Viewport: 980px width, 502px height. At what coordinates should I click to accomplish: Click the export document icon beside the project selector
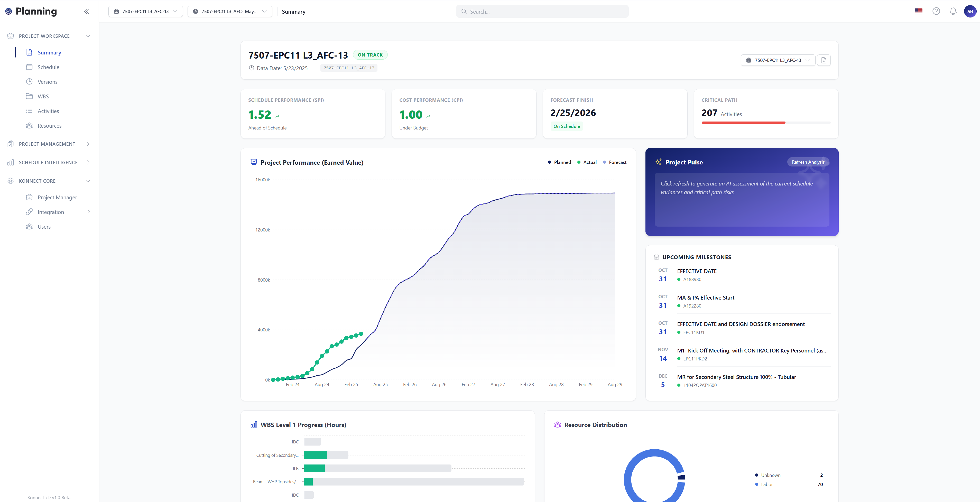(x=824, y=60)
